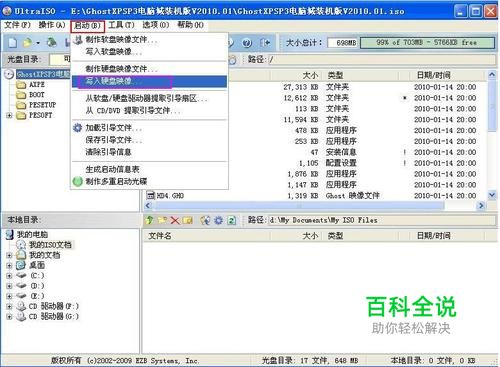The width and height of the screenshot is (500, 367).
Task: Click the Open CD/DVD toolbar icon
Action: click(x=52, y=43)
